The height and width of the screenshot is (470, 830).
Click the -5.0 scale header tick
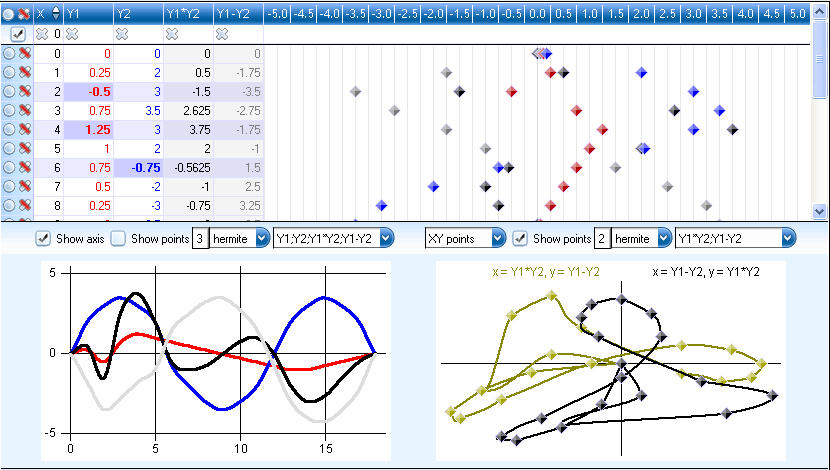click(277, 14)
